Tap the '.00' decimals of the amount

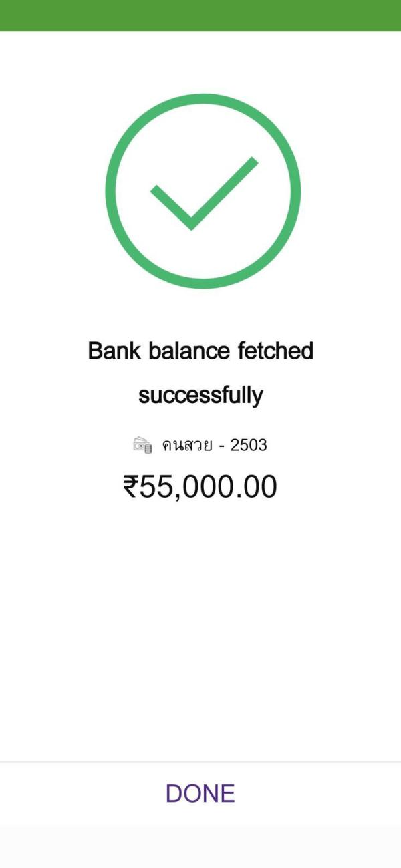(257, 487)
